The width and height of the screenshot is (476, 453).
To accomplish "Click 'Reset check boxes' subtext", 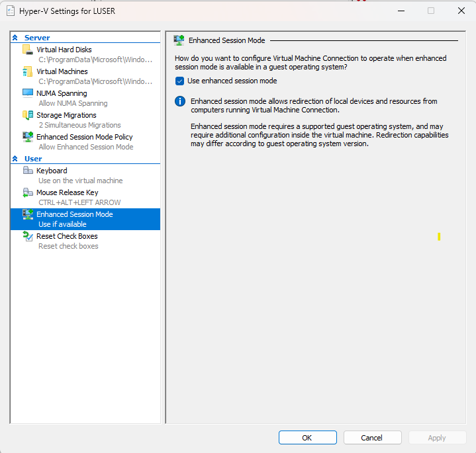I will tap(68, 246).
